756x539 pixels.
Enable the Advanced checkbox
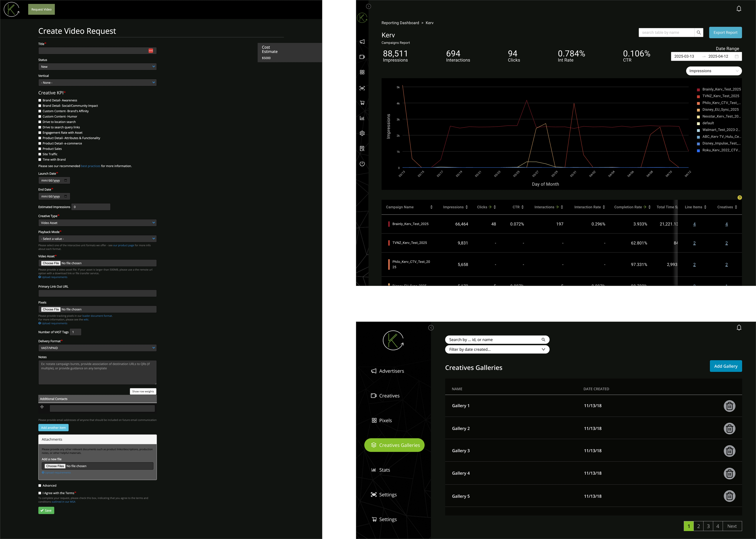pyautogui.click(x=40, y=486)
